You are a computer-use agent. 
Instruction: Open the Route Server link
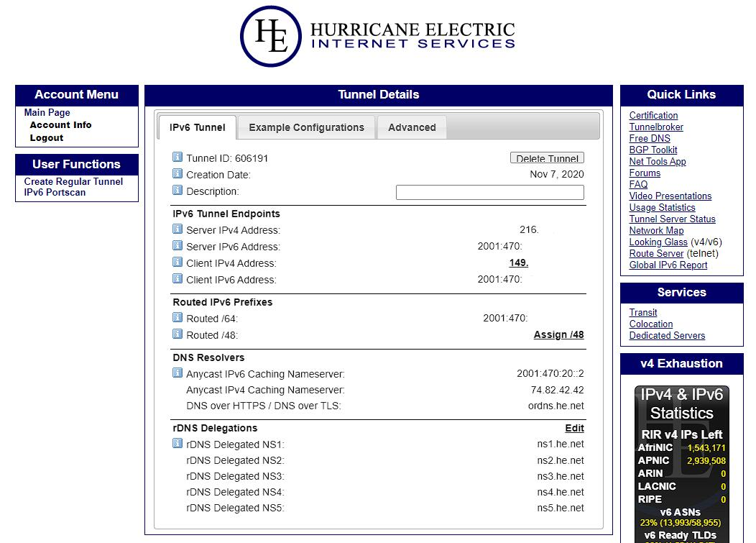pyautogui.click(x=656, y=253)
